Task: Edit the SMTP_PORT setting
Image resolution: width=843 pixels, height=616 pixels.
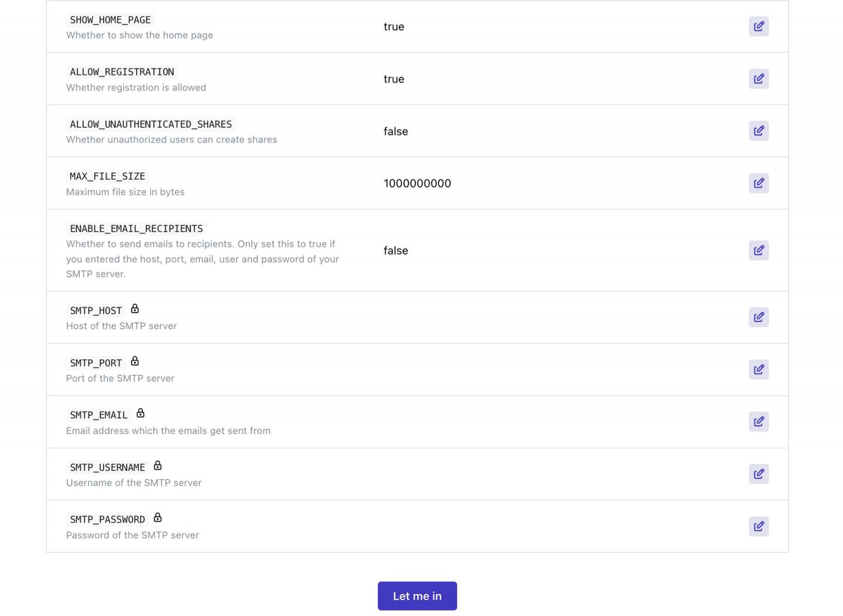Action: click(758, 369)
